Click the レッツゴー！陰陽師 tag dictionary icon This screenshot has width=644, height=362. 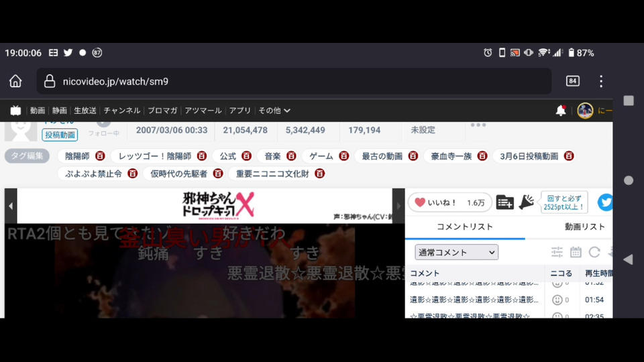tap(202, 156)
